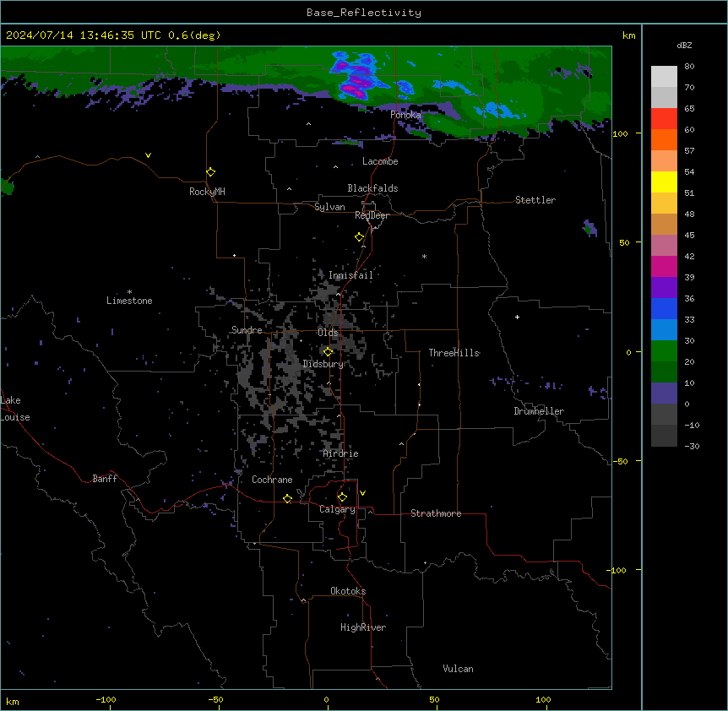The image size is (728, 711).
Task: Select the Banff label
Action: pyautogui.click(x=105, y=479)
